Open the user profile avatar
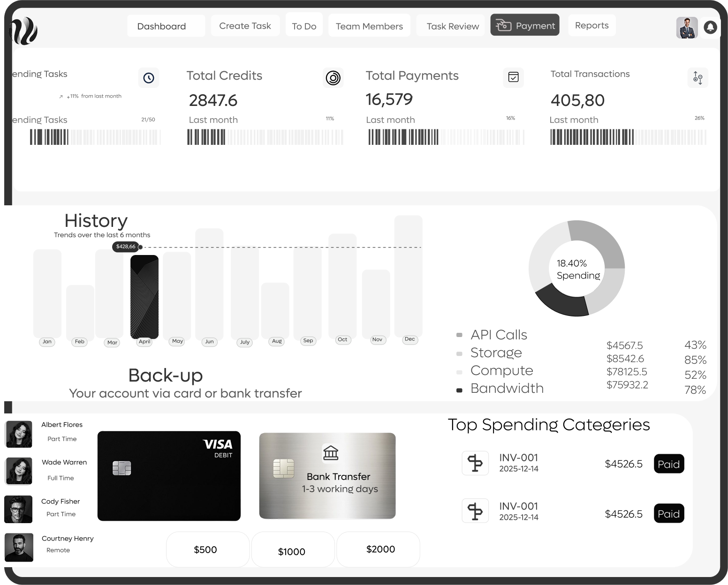 click(687, 28)
